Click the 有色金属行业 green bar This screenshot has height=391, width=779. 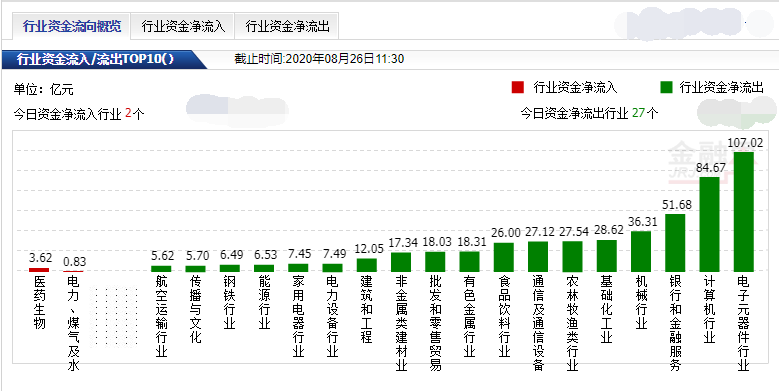469,261
